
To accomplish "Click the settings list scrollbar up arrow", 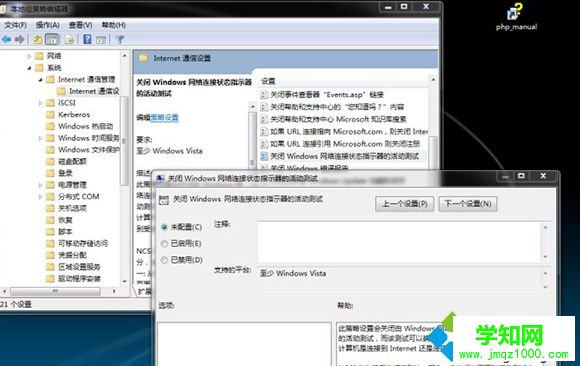I will 433,80.
